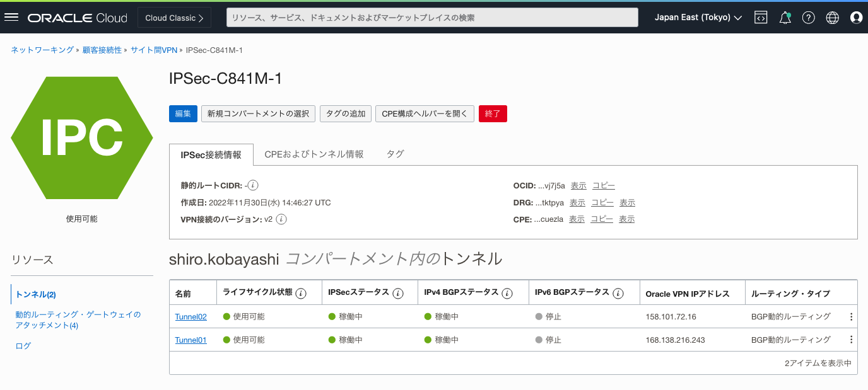Click IP address 168.138.216.243
The height and width of the screenshot is (390, 868).
(x=676, y=340)
